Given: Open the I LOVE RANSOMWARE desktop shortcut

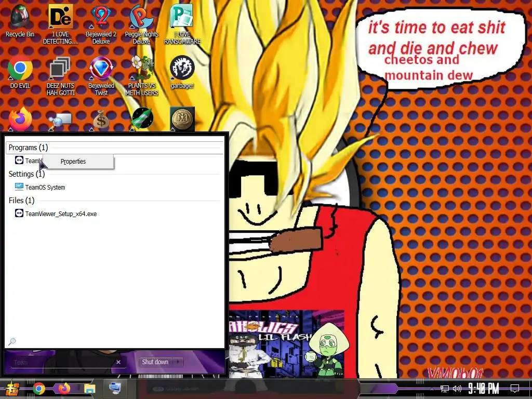Looking at the screenshot, I should click(182, 24).
